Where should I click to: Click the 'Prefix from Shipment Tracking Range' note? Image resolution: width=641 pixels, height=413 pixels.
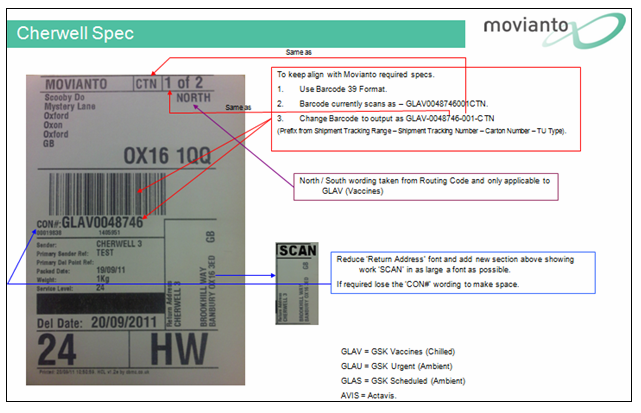tap(421, 131)
